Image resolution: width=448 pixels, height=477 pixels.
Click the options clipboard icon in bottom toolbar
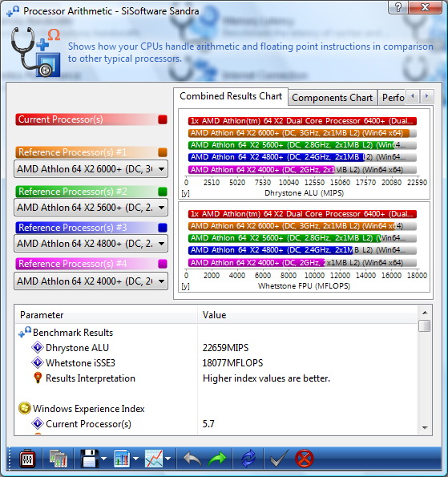click(27, 459)
